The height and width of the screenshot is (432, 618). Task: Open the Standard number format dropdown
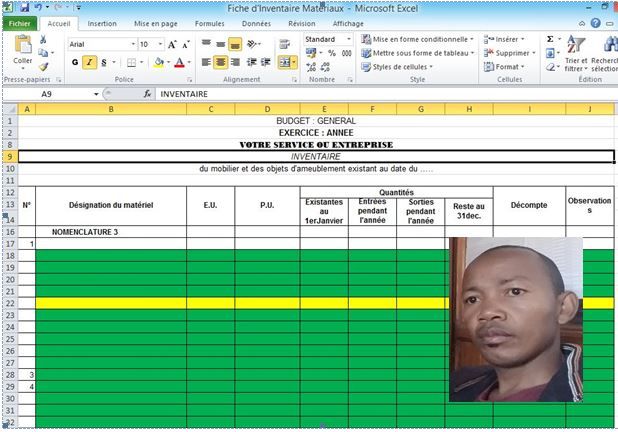(x=349, y=39)
